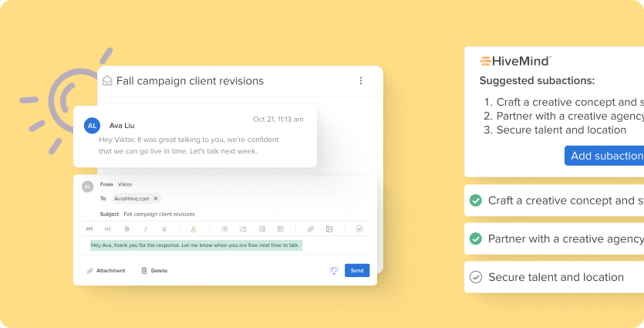Viewport: 644px width, 328px height.
Task: Remove Ava@hive.com recipient chip
Action: point(156,198)
